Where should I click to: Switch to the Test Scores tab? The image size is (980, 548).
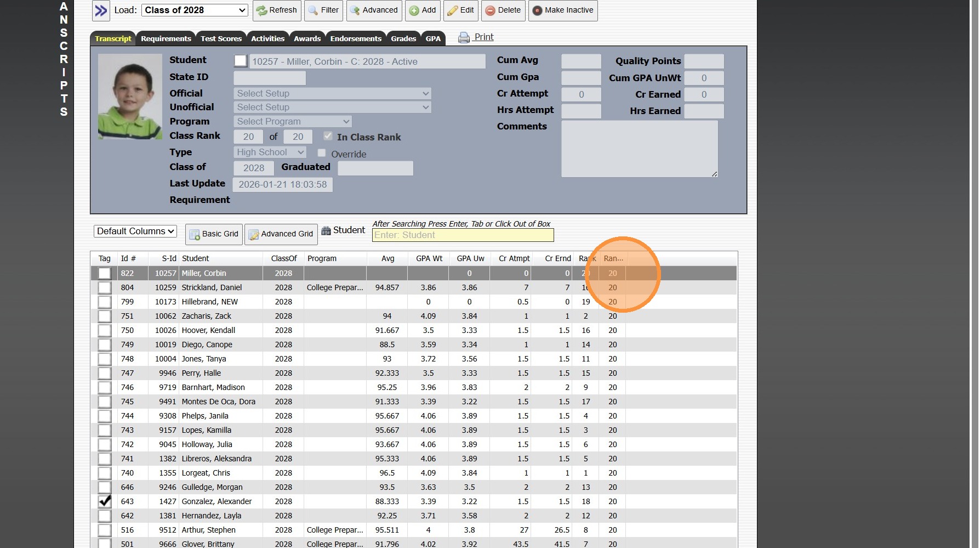pyautogui.click(x=221, y=38)
